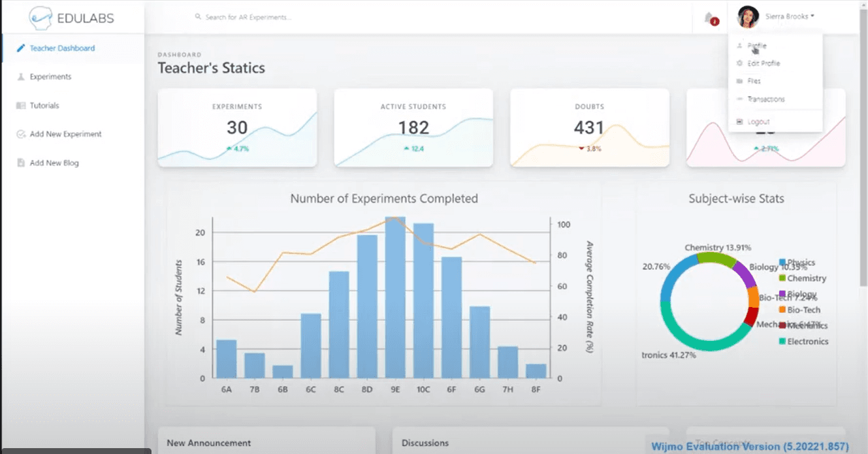Click the exit icon beside Logout

(x=739, y=122)
